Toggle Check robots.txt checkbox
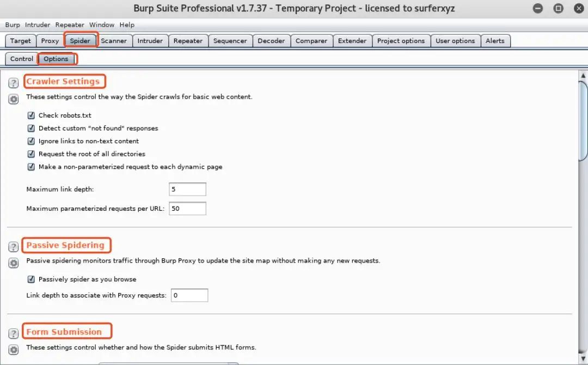Image resolution: width=588 pixels, height=365 pixels. [31, 115]
